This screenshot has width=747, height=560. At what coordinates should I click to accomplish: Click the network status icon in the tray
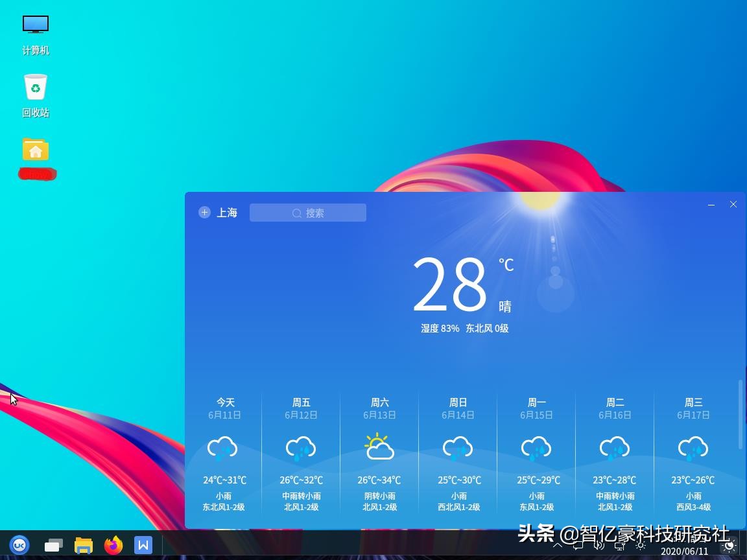pyautogui.click(x=618, y=545)
